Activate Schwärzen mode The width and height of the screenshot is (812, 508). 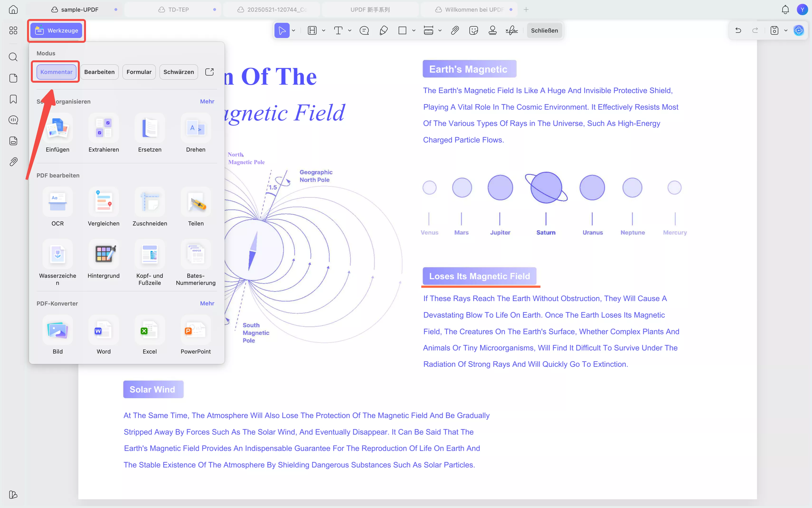[x=179, y=72]
